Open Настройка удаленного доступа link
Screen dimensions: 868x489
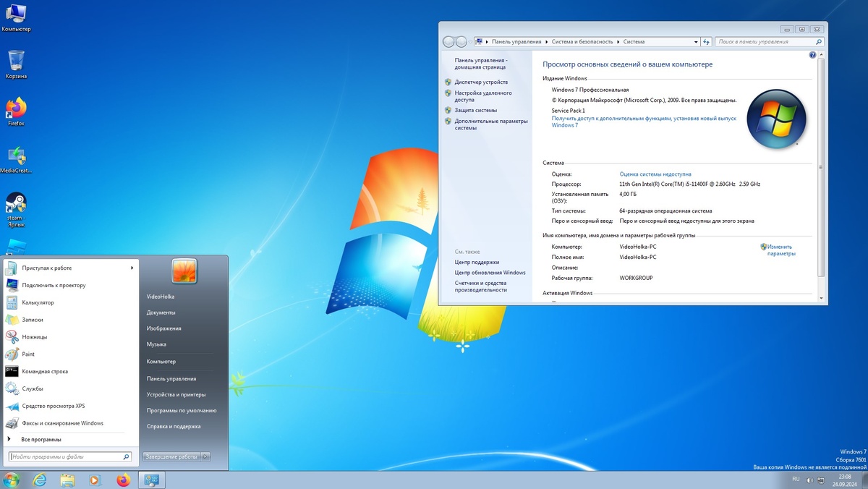[x=483, y=96]
